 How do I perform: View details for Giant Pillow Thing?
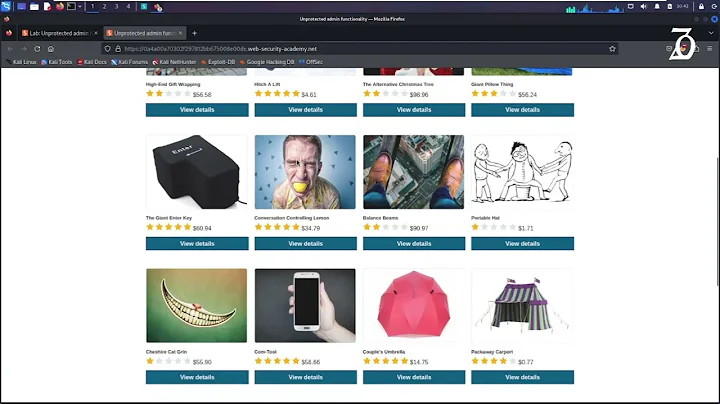[x=523, y=110]
